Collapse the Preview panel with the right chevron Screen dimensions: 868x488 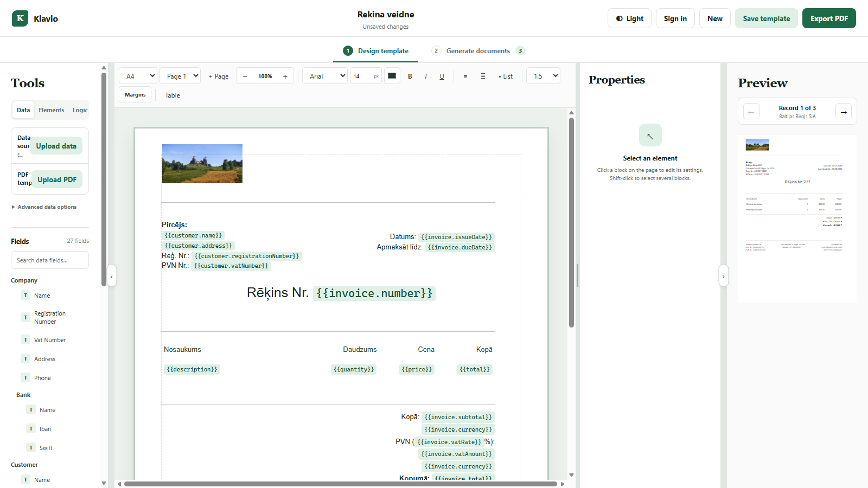[723, 277]
